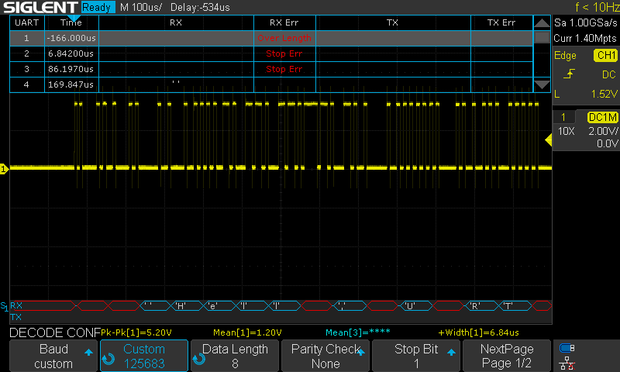This screenshot has width=620, height=372.
Task: Click the SIGLENT logo
Action: 40,7
